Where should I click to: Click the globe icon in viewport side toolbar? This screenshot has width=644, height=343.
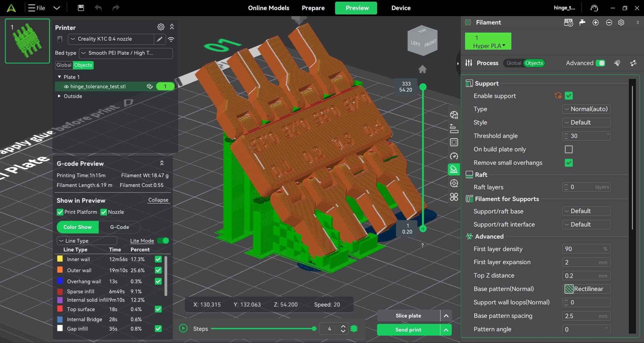454,115
